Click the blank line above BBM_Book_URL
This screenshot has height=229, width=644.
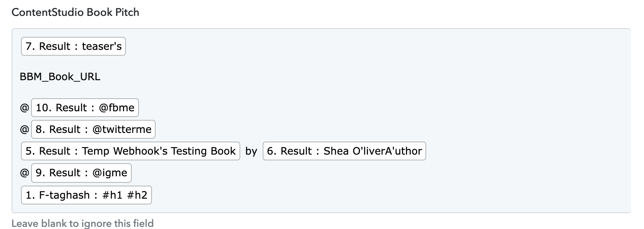[x=321, y=62]
